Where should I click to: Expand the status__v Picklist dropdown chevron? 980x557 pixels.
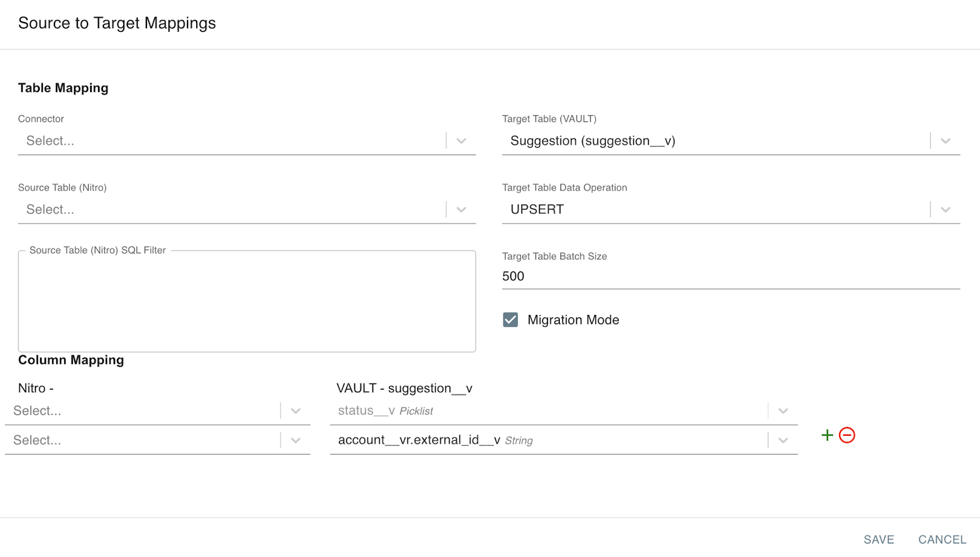tap(783, 411)
